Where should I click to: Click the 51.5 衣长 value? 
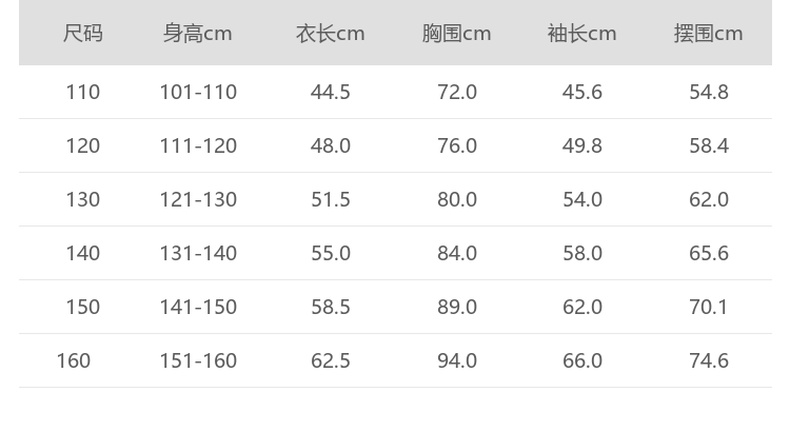[x=330, y=200]
